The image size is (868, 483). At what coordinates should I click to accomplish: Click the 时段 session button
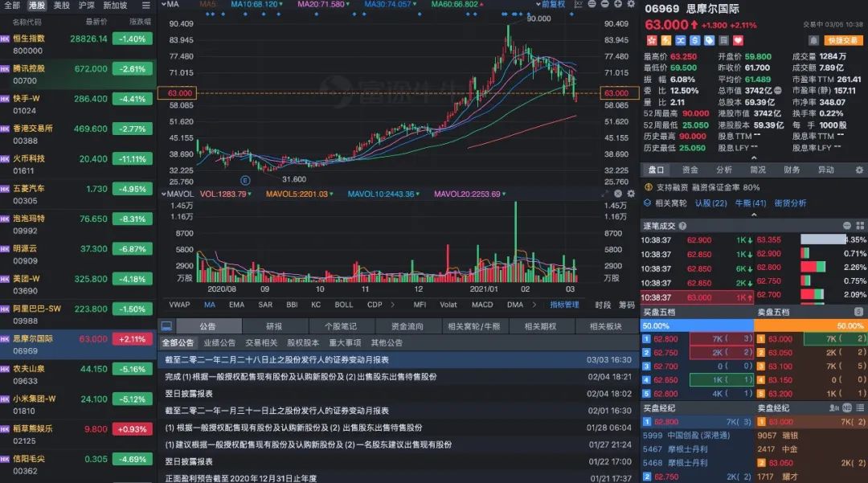point(603,305)
